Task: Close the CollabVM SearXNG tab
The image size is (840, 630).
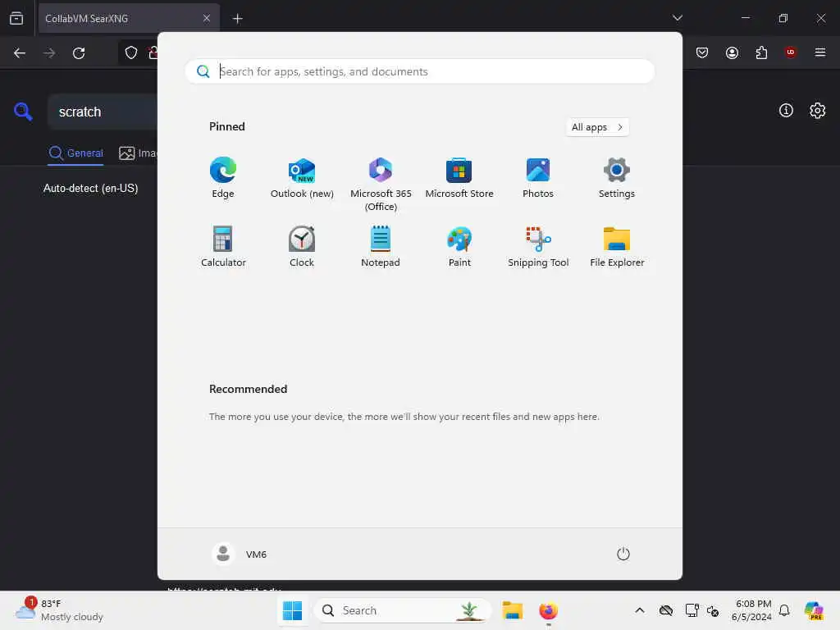Action: (x=206, y=19)
